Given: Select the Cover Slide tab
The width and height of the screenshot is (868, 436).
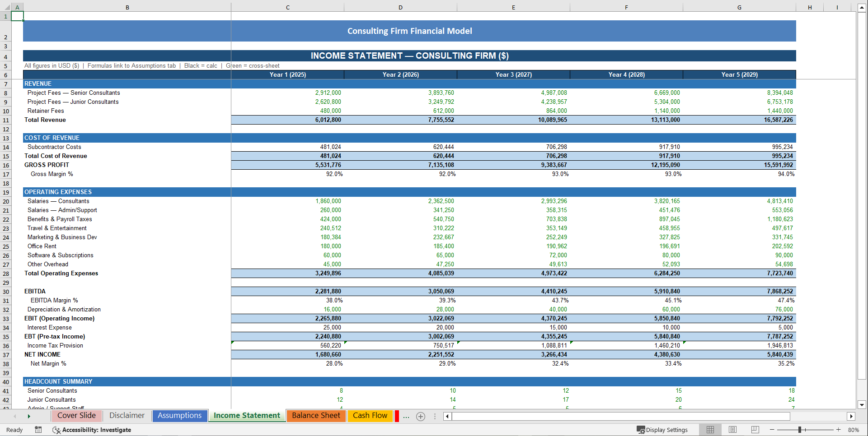Looking at the screenshot, I should pos(76,416).
